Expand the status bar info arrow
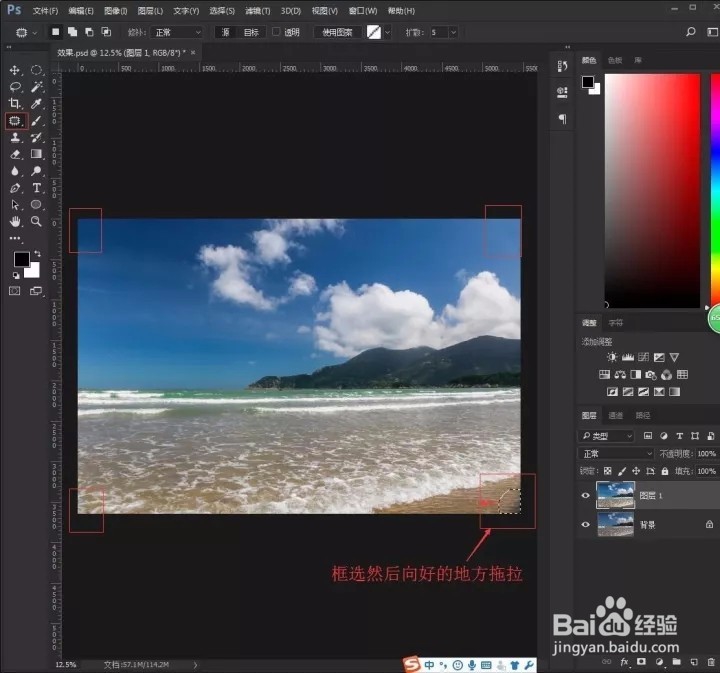 195,664
